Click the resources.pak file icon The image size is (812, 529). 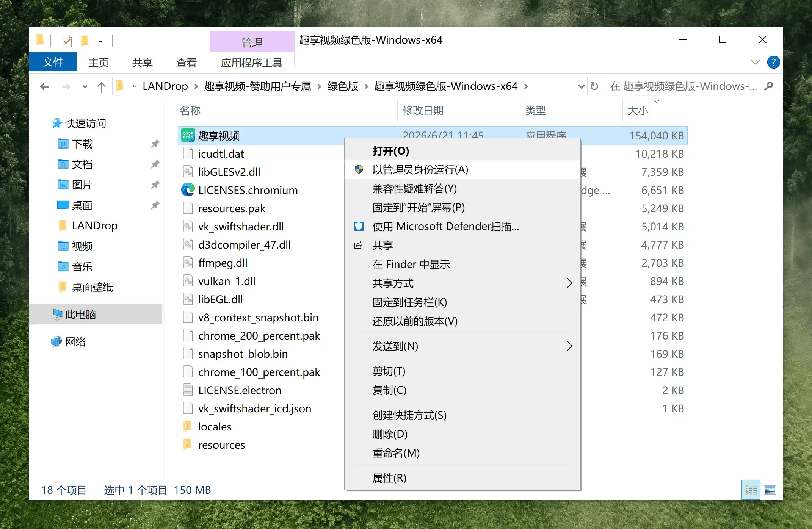point(188,208)
